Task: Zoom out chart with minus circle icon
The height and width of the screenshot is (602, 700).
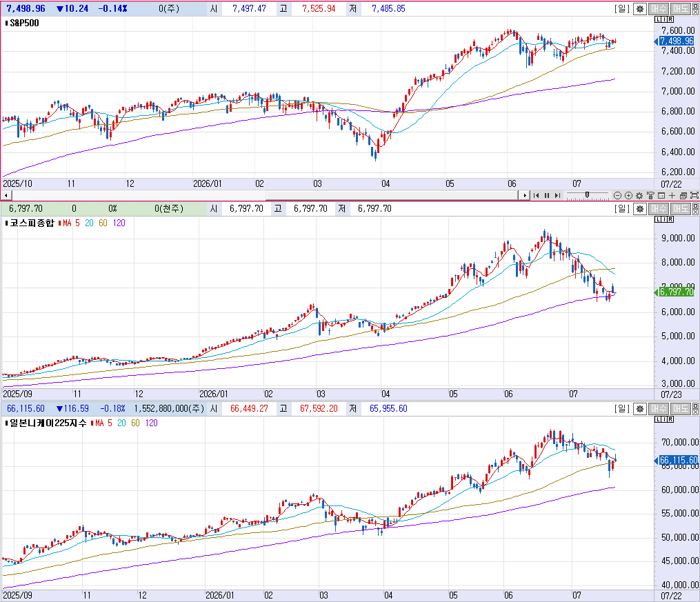Action: [617, 195]
